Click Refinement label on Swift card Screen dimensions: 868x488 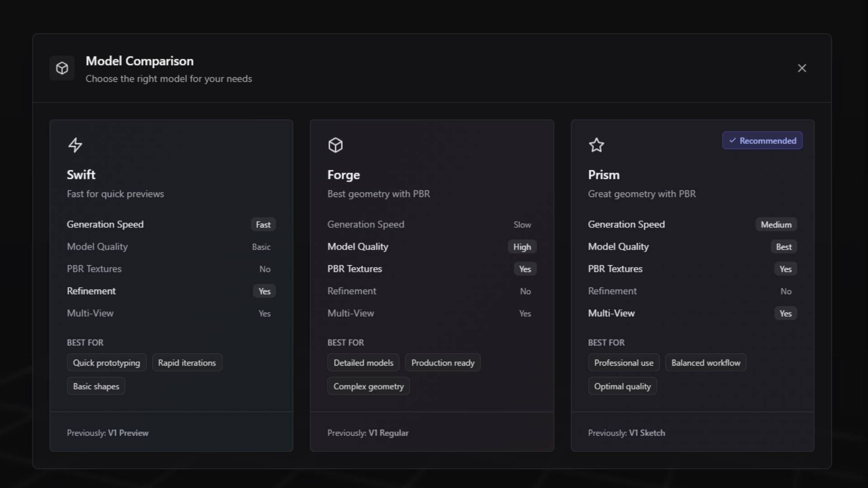click(x=91, y=291)
